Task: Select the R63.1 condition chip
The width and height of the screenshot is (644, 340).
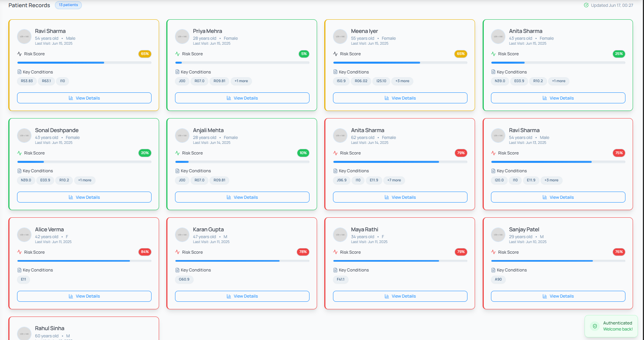Action: pyautogui.click(x=46, y=81)
